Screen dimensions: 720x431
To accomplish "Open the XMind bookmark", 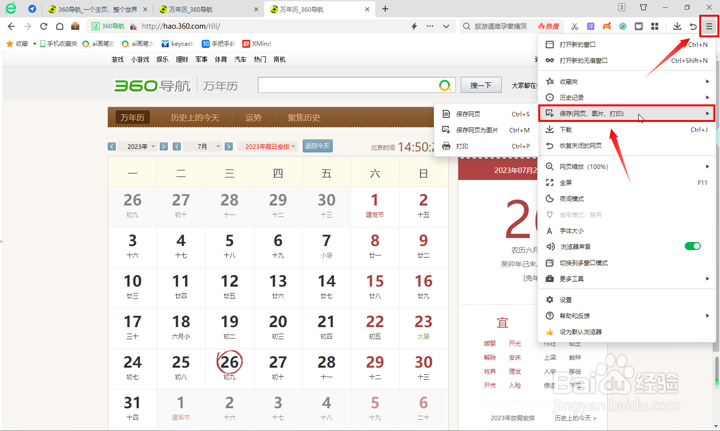I will click(257, 44).
